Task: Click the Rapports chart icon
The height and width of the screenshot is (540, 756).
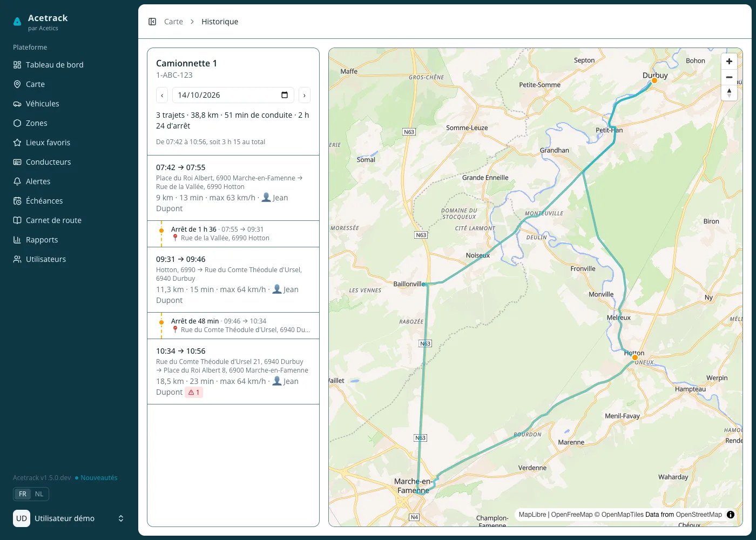Action: pyautogui.click(x=17, y=240)
